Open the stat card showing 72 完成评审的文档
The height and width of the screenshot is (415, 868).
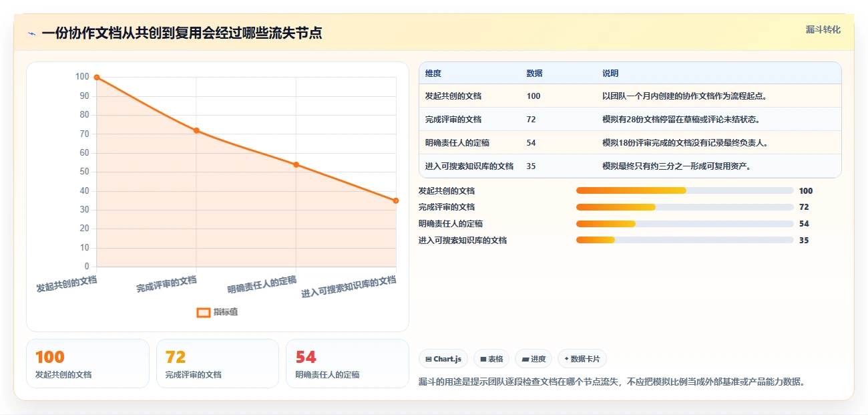pyautogui.click(x=217, y=364)
